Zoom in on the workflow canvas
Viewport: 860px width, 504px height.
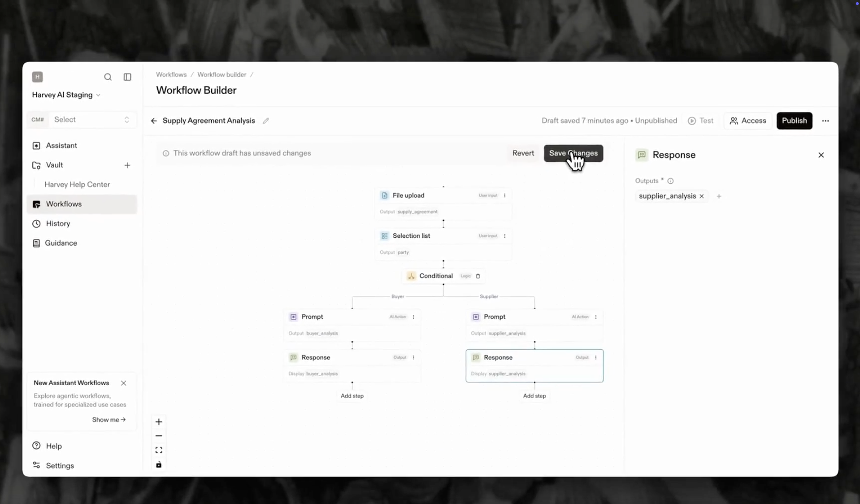159,421
